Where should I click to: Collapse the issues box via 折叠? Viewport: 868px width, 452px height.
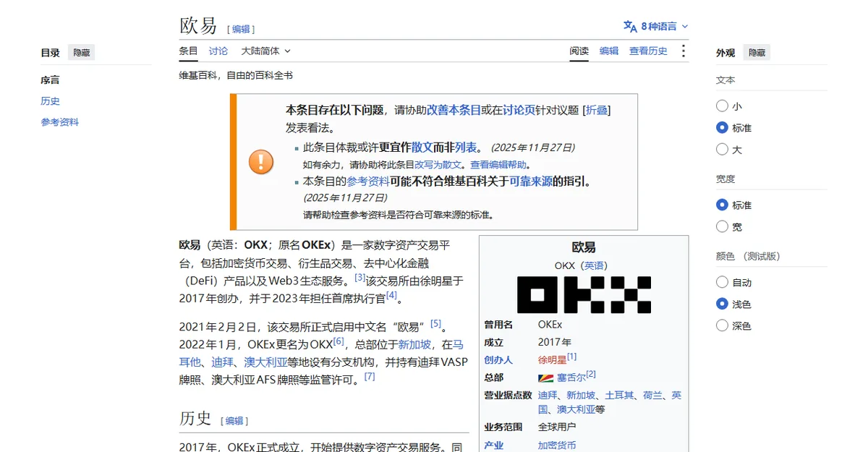[597, 110]
